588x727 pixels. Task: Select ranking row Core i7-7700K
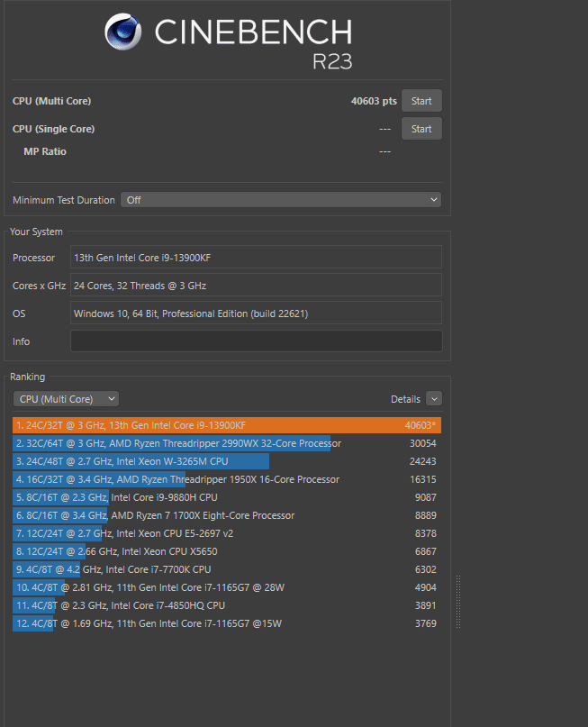click(227, 569)
